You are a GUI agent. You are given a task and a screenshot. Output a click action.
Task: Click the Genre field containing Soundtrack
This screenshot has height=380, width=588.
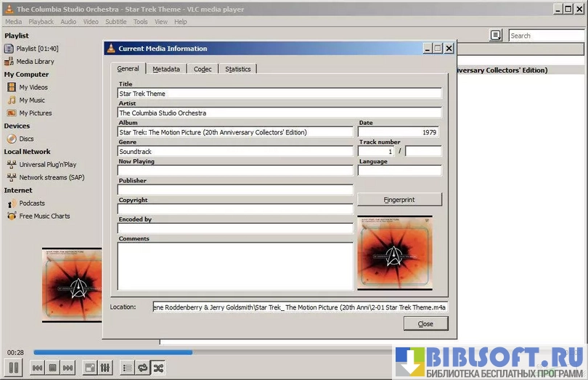coord(235,152)
